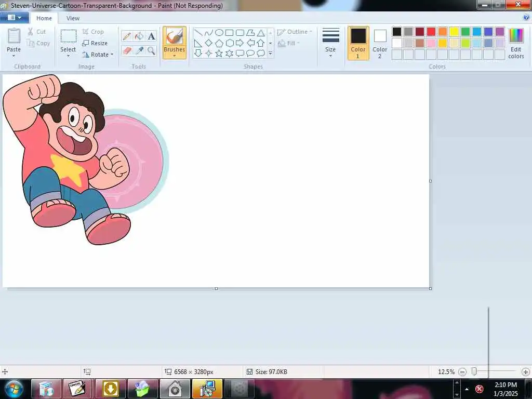The image size is (532, 399).
Task: Activate the Color 2 background selector
Action: pyautogui.click(x=380, y=44)
